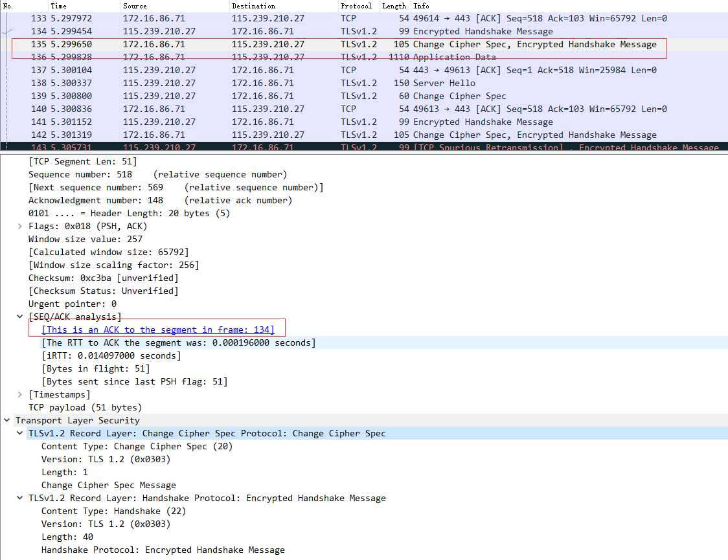Screen dimensions: 728x560
Task: Select Content Type: Change Cipher Spec (20)
Action: [137, 447]
